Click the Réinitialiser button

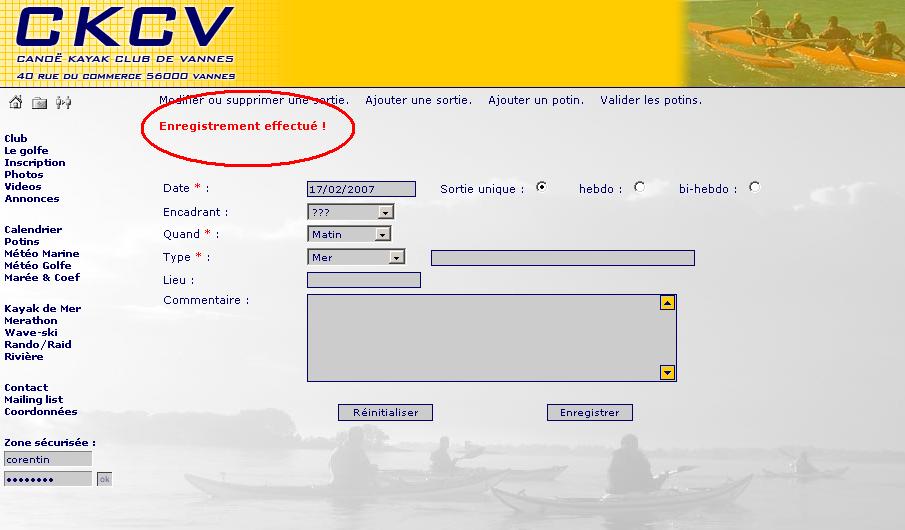[x=386, y=412]
